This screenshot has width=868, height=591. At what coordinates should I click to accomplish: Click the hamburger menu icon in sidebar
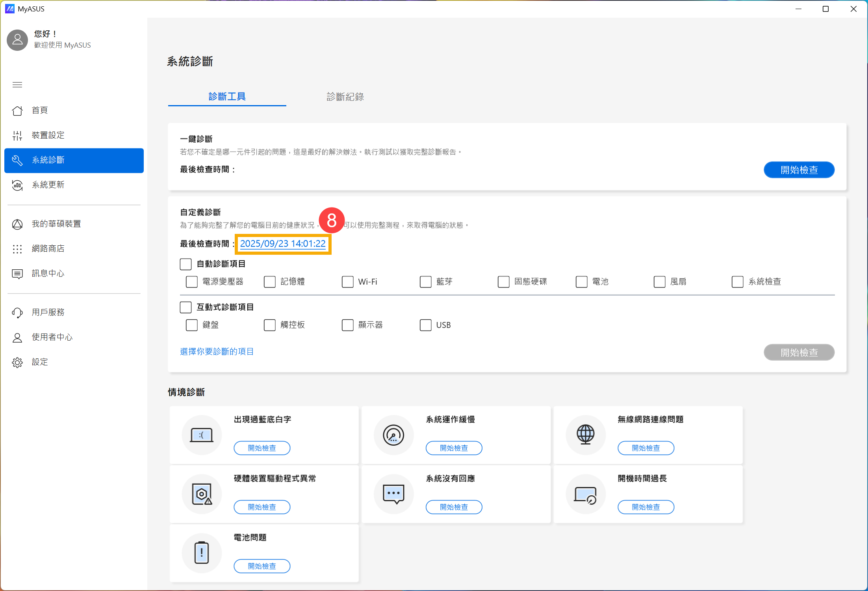pos(17,85)
